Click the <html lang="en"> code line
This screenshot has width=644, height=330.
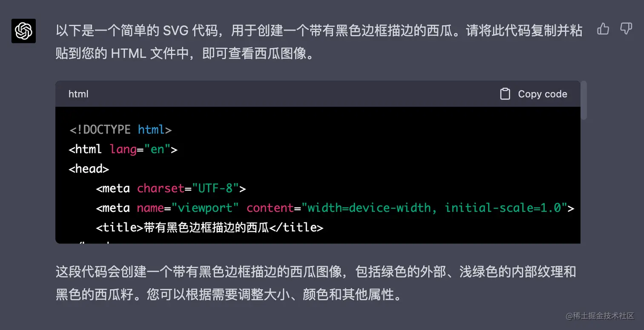[x=123, y=149]
